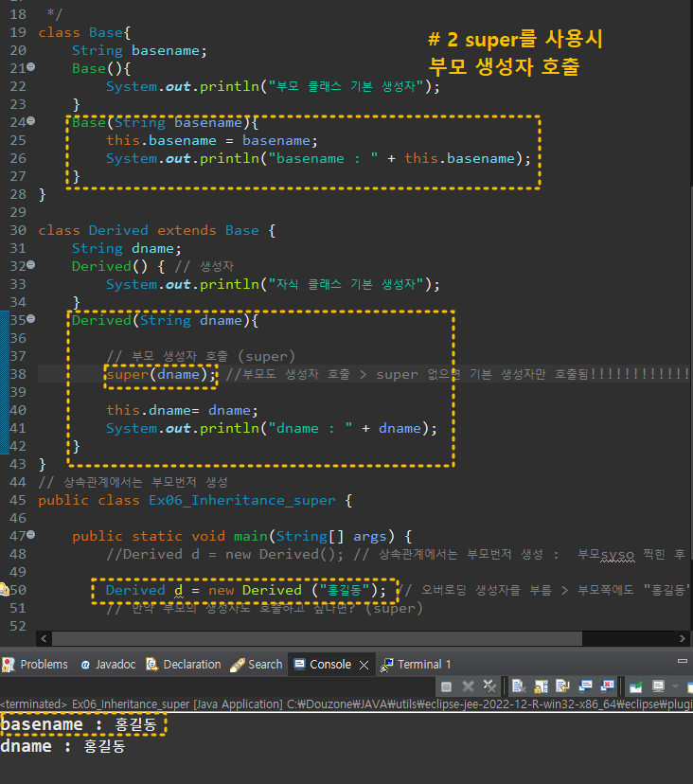Pin the console with the green pushpin icon
Screen dimensions: 693x784
tap(635, 686)
